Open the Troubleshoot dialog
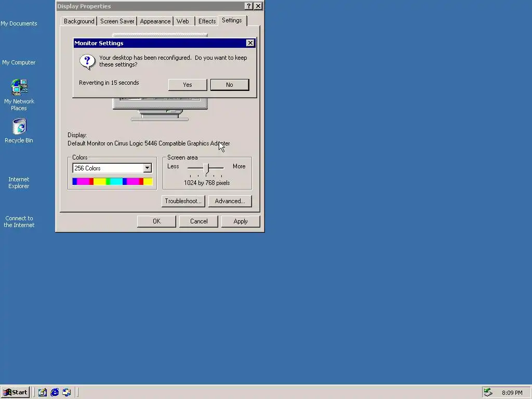This screenshot has height=399, width=532. (x=183, y=201)
